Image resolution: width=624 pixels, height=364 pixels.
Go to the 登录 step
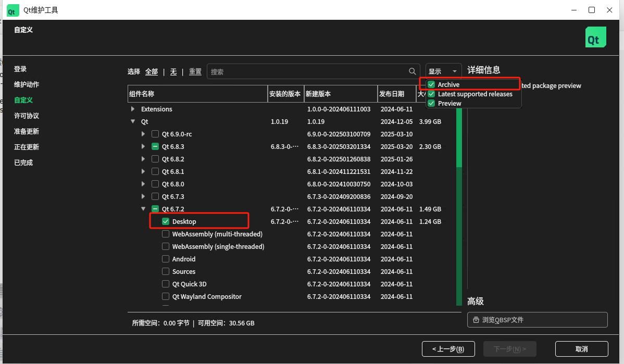coord(20,69)
